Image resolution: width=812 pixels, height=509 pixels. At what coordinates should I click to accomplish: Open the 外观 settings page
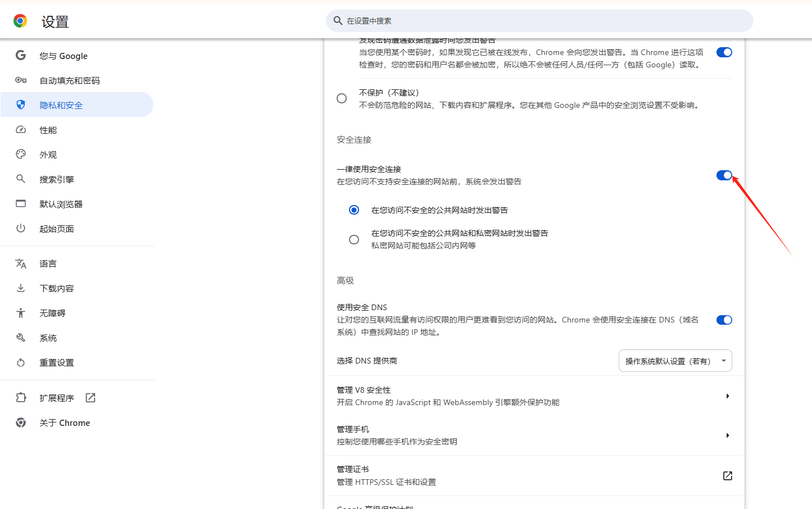pyautogui.click(x=77, y=154)
